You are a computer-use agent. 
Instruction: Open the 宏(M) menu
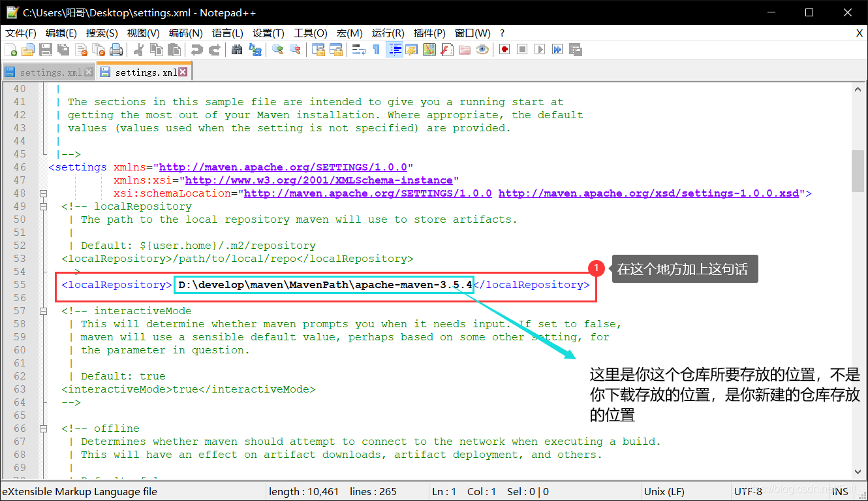click(349, 33)
